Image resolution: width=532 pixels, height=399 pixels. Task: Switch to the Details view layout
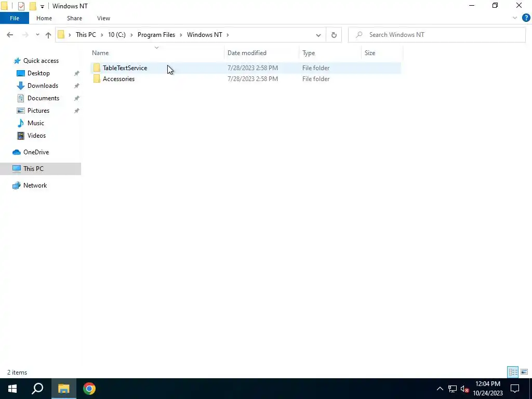[x=513, y=372]
